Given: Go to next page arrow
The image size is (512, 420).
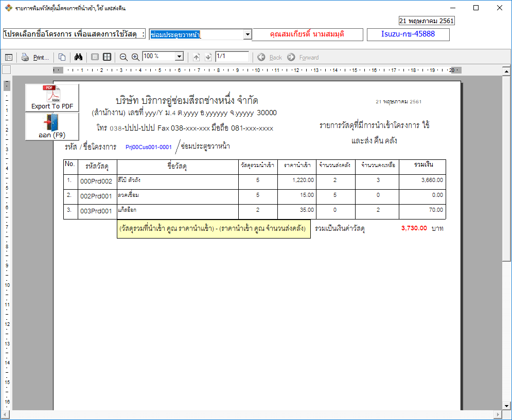Looking at the screenshot, I should (x=208, y=58).
